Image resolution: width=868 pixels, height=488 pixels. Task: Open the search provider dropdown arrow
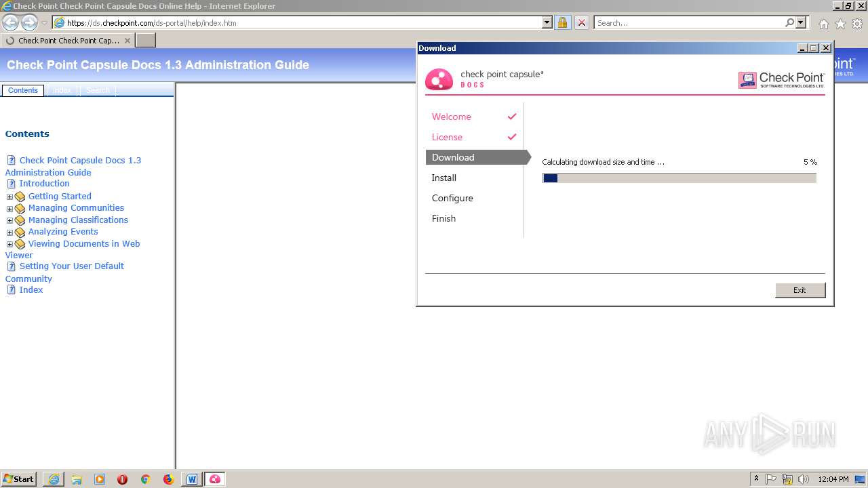(801, 22)
